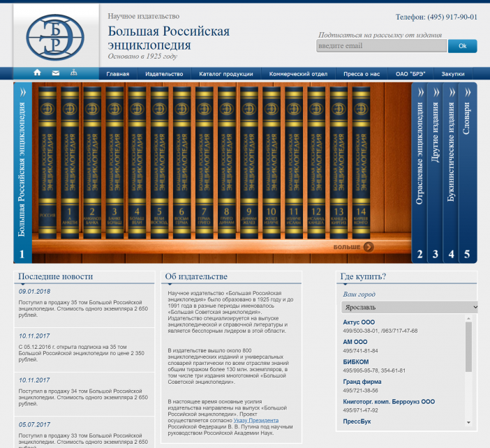Screen dimensions: 490x448
Task: Open the Гранд фирма store entry
Action: click(x=362, y=382)
